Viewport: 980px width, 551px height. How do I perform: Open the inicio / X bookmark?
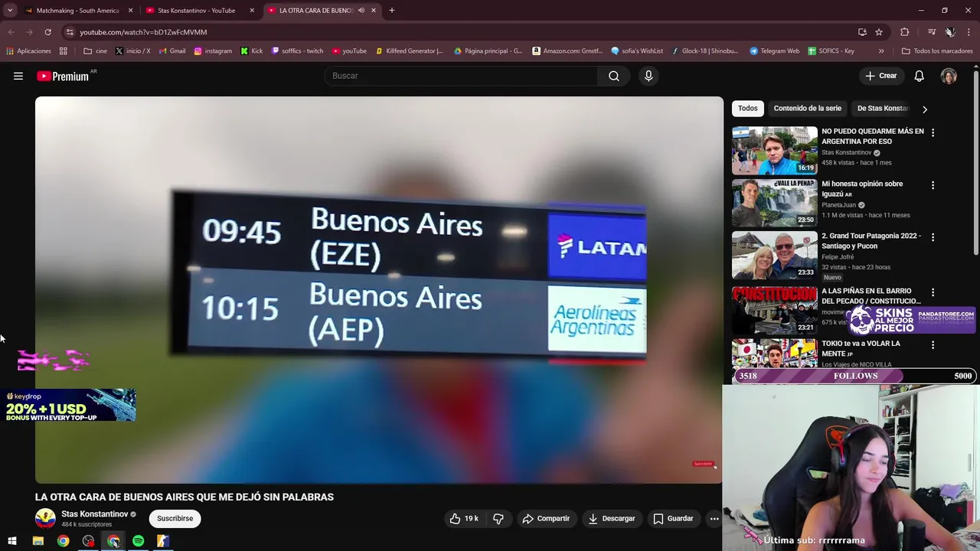point(132,51)
